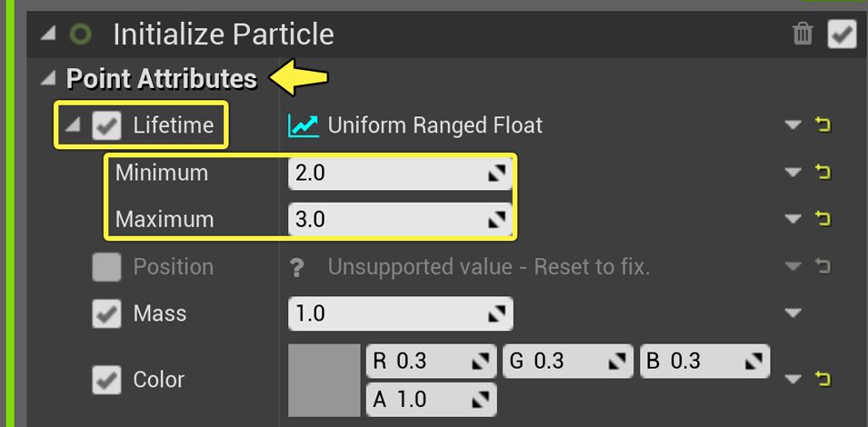The height and width of the screenshot is (427, 868).
Task: Reset the Maximum value to default
Action: [x=823, y=219]
